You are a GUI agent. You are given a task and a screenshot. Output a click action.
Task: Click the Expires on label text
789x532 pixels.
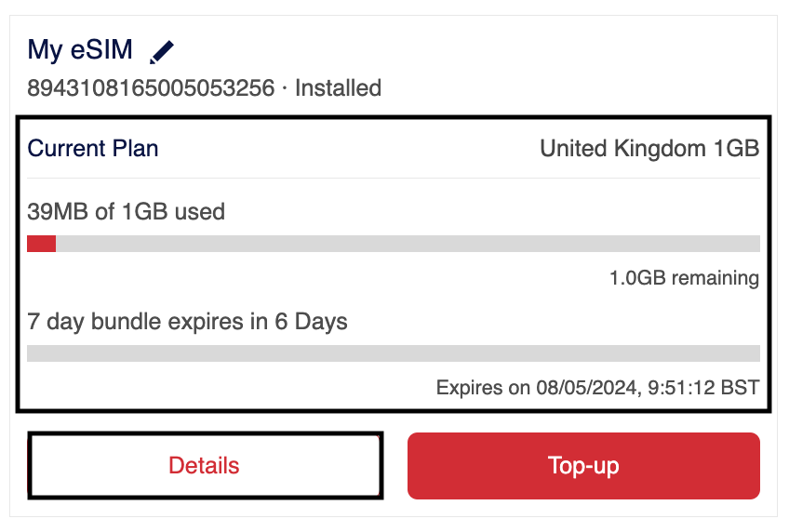click(x=481, y=387)
